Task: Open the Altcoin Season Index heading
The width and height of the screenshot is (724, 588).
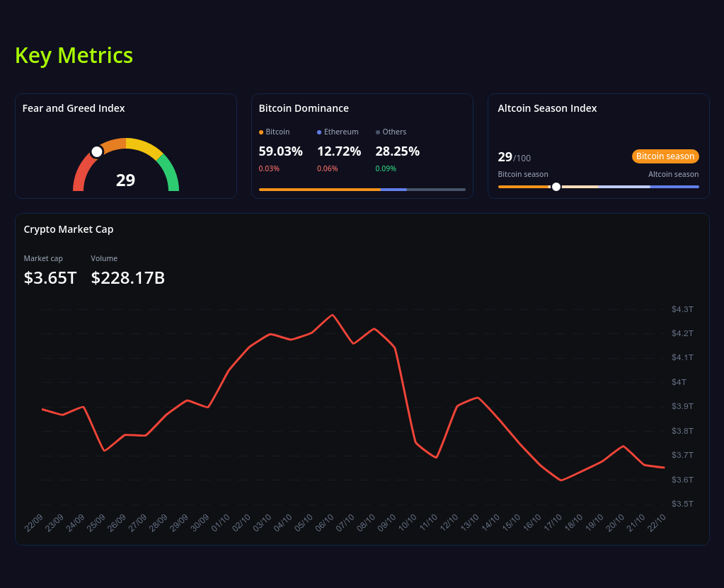Action: click(547, 108)
